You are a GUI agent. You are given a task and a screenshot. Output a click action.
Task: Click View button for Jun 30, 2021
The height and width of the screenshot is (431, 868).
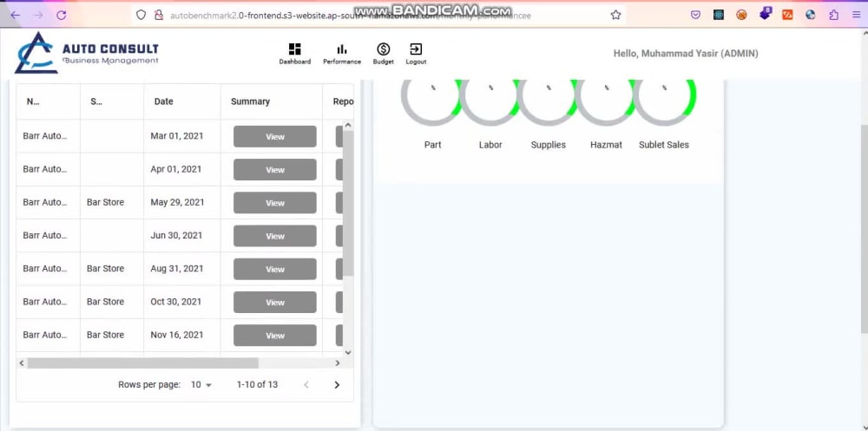point(275,236)
